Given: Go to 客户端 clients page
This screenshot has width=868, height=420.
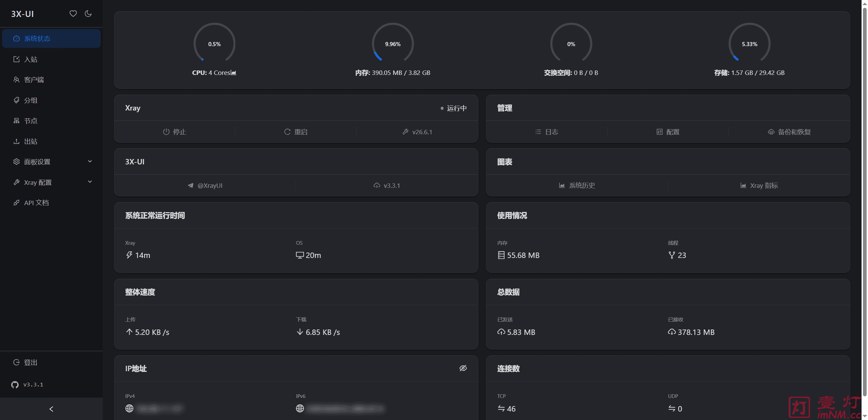Looking at the screenshot, I should 51,80.
